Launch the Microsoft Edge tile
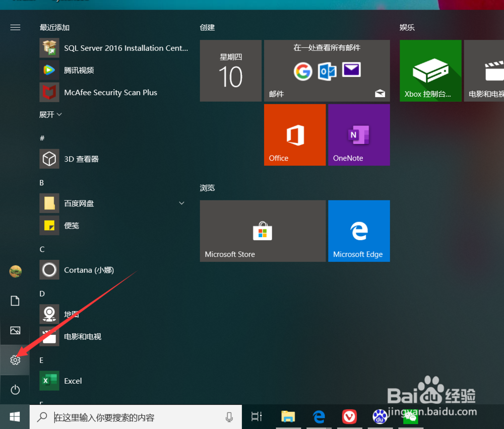 click(359, 231)
